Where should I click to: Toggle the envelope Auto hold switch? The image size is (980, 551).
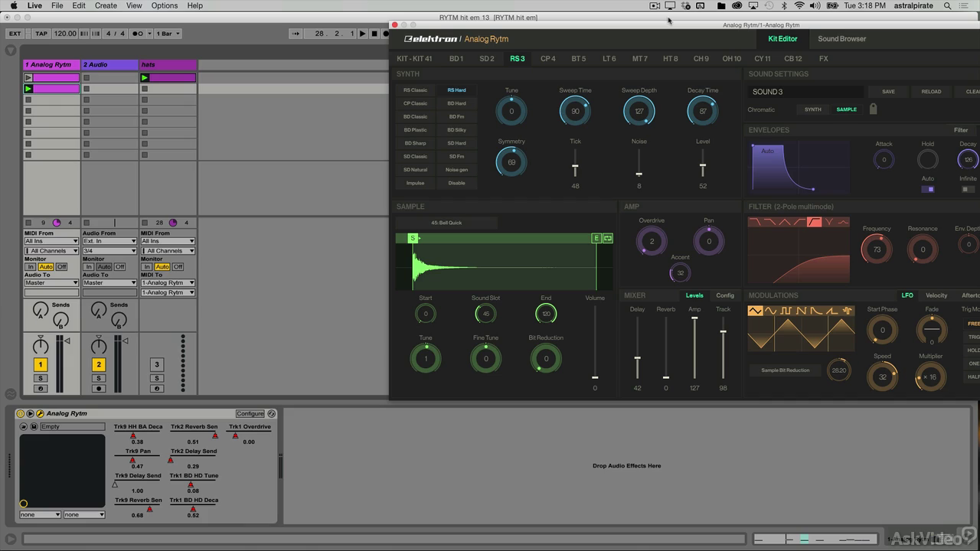coord(928,189)
